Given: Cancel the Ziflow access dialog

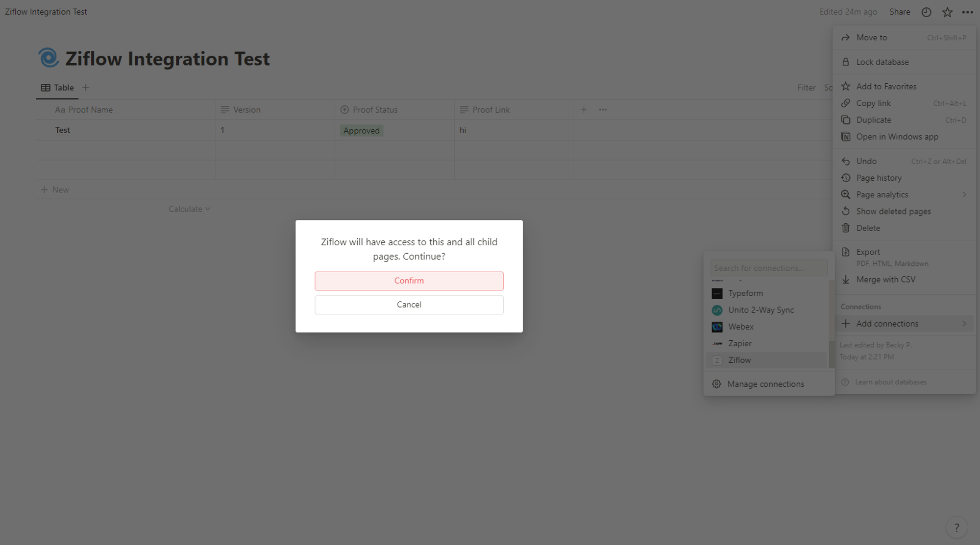Looking at the screenshot, I should pyautogui.click(x=409, y=305).
